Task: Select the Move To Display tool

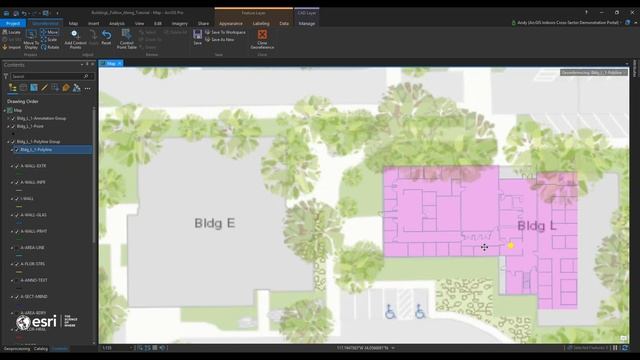Action: 31,40
